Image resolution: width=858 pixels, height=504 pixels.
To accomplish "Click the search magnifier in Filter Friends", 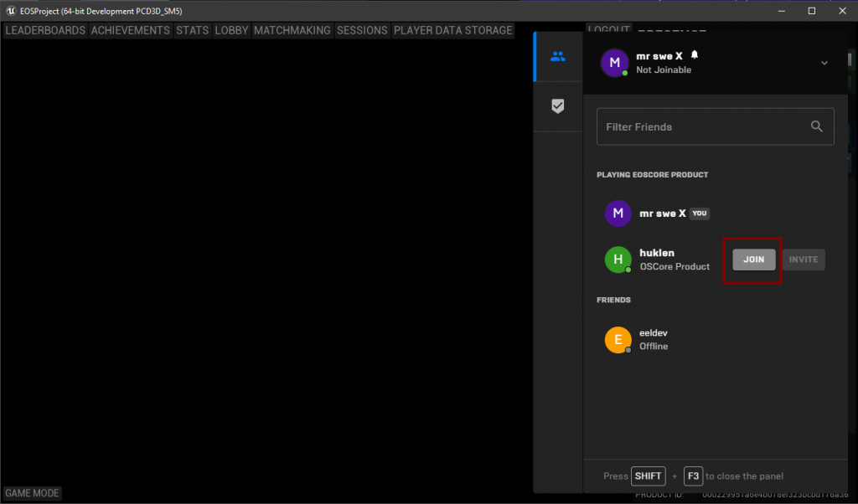I will tap(816, 126).
